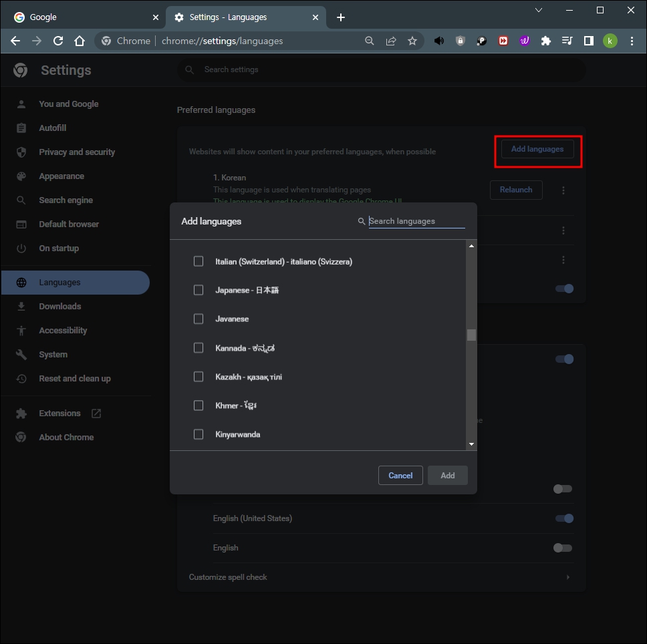Toggle English spell check switch
647x644 pixels.
(563, 548)
